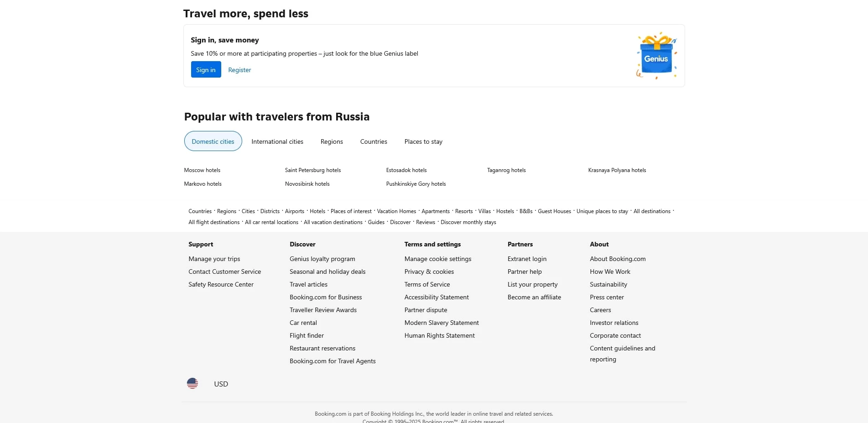Screen dimensions: 868x423
Task: Select the Places to stay tab
Action: pyautogui.click(x=423, y=141)
